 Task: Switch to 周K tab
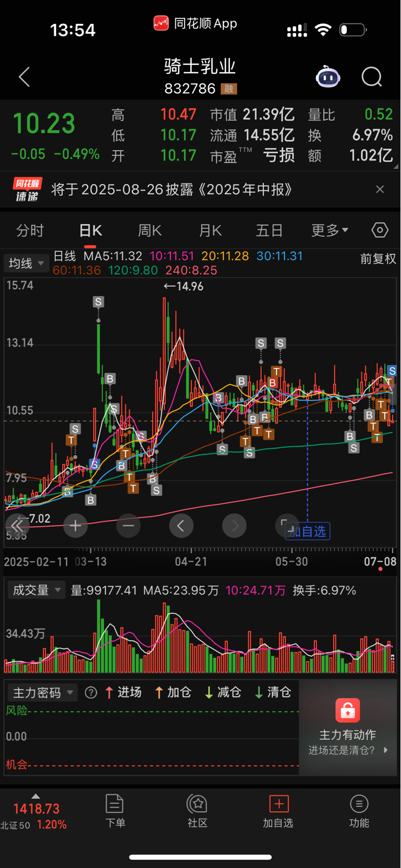150,230
